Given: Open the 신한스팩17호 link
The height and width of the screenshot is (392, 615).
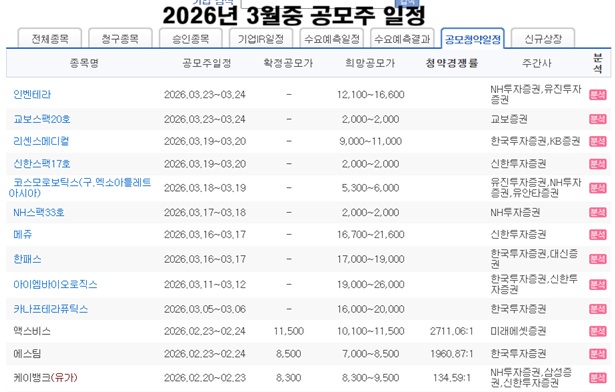Looking at the screenshot, I should pyautogui.click(x=42, y=164).
